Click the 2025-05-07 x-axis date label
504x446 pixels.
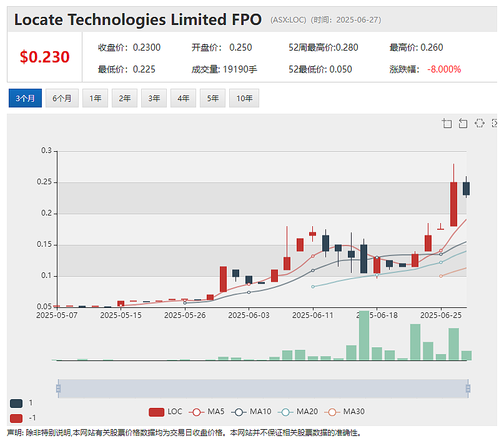tap(57, 315)
